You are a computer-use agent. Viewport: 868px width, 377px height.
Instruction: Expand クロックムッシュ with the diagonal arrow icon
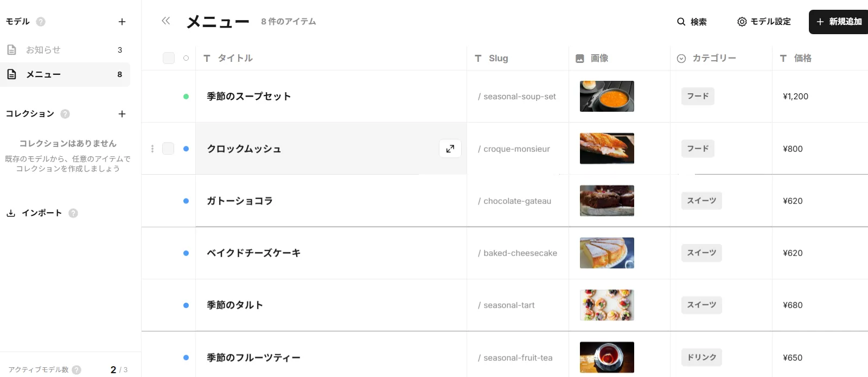pos(450,148)
